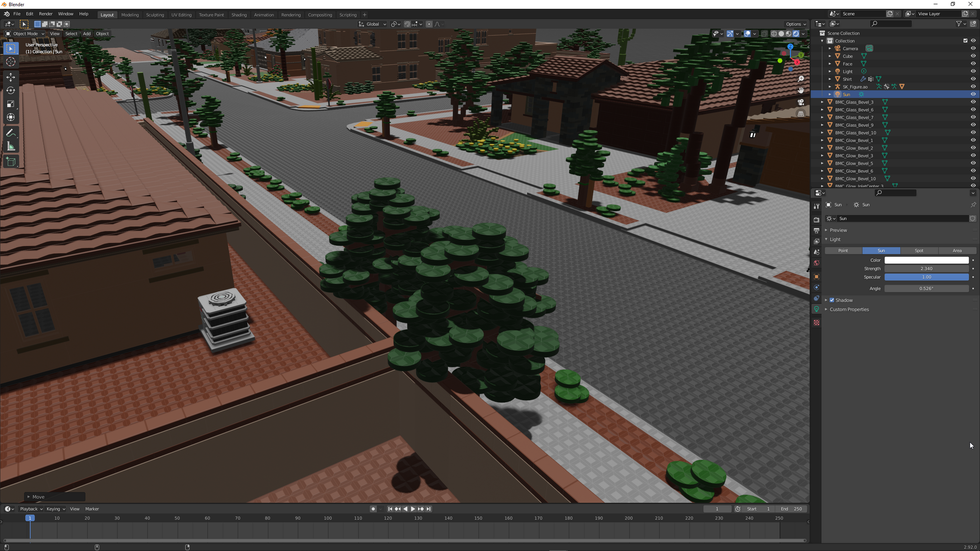This screenshot has width=980, height=551.
Task: Switch to the Modeling workspace tab
Action: [x=130, y=15]
